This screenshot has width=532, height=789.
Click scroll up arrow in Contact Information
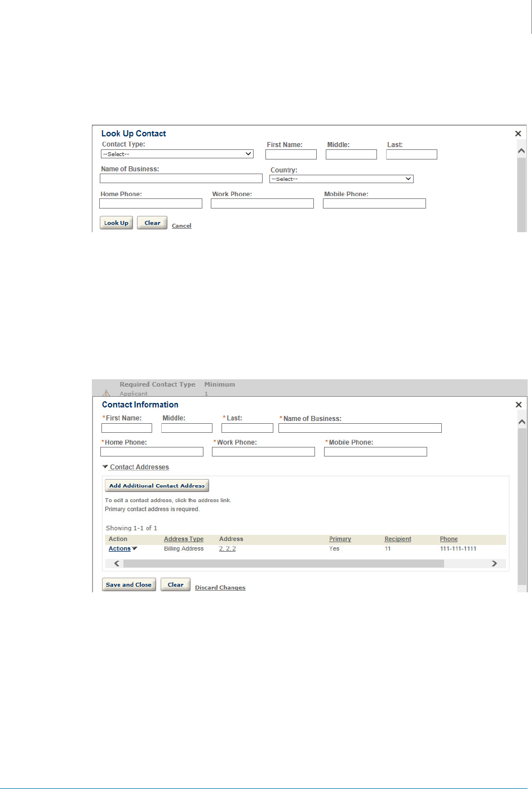[522, 422]
